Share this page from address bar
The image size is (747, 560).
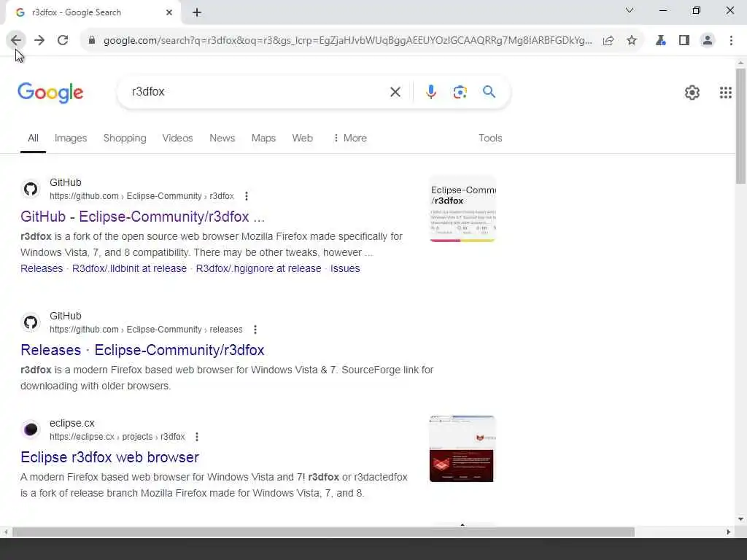coord(608,41)
